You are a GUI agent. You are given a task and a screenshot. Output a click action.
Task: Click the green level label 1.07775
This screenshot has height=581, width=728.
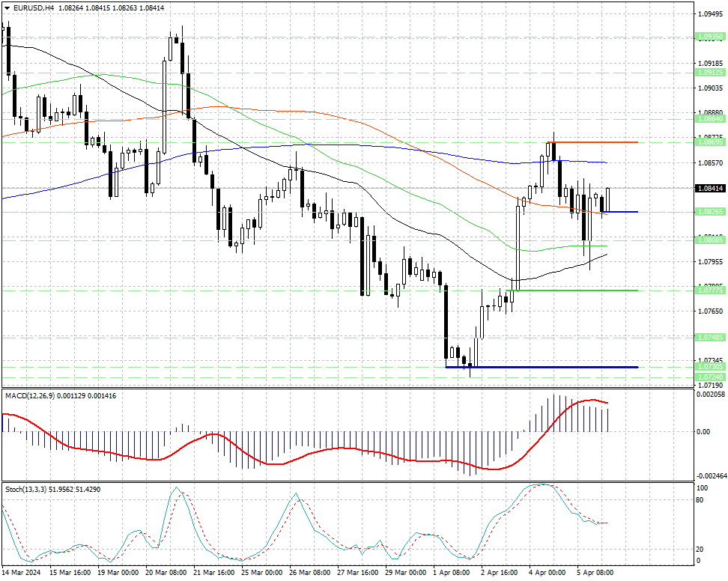click(710, 290)
